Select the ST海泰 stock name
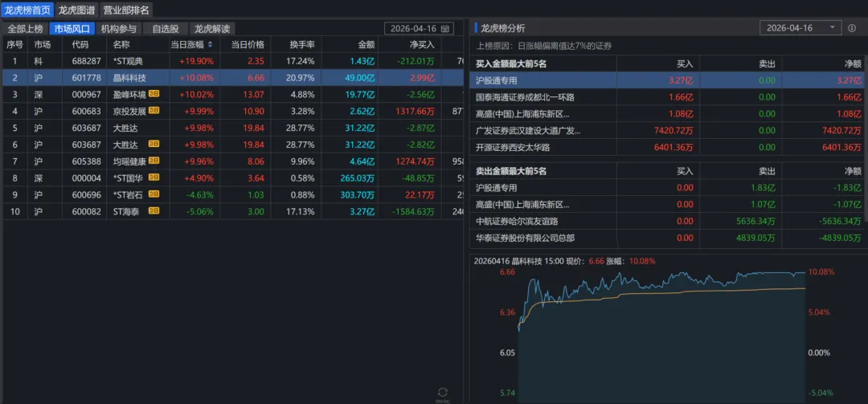 tap(126, 211)
